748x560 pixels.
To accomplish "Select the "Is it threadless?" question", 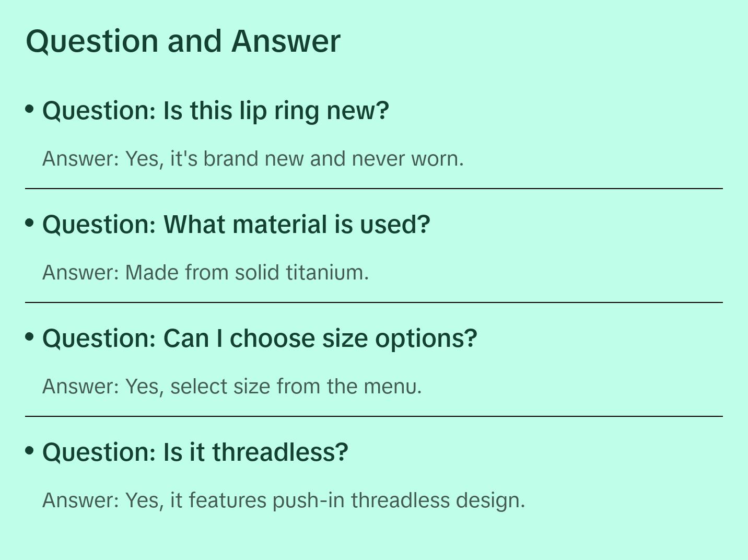I will (195, 452).
